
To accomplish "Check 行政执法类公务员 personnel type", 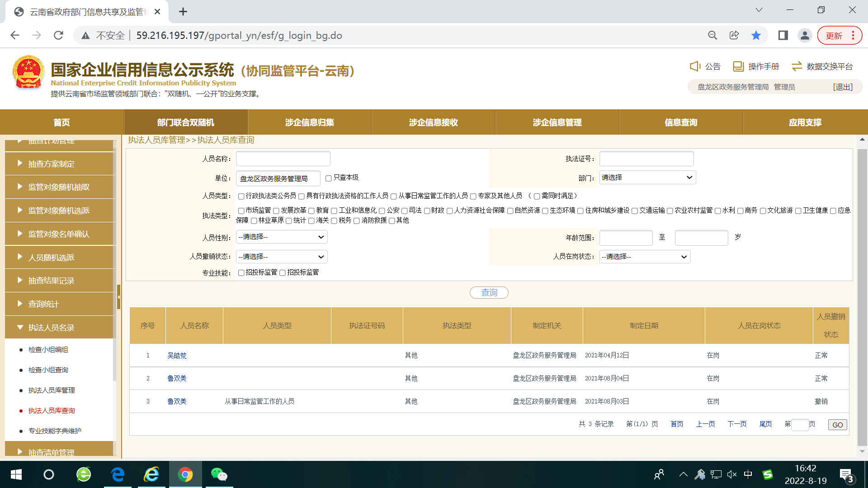I will [241, 196].
